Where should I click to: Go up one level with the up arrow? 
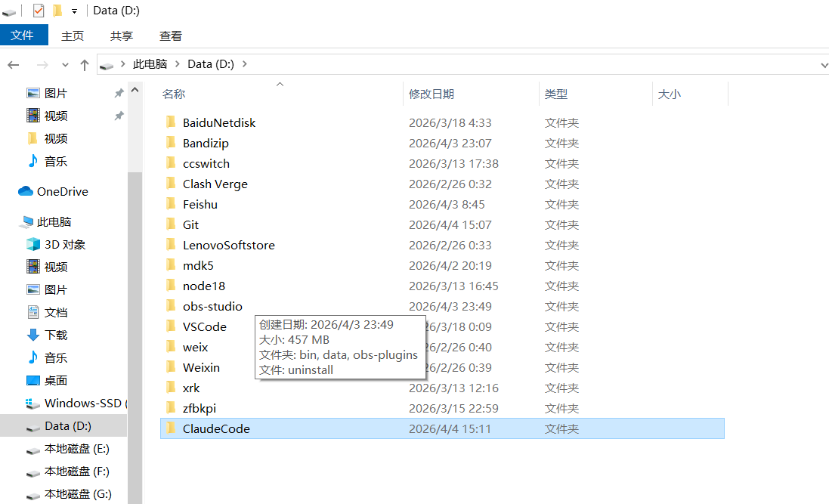85,64
